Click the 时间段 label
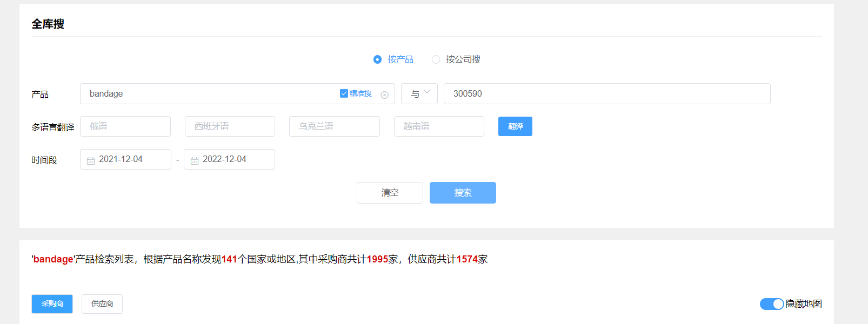The image size is (868, 324). click(44, 160)
